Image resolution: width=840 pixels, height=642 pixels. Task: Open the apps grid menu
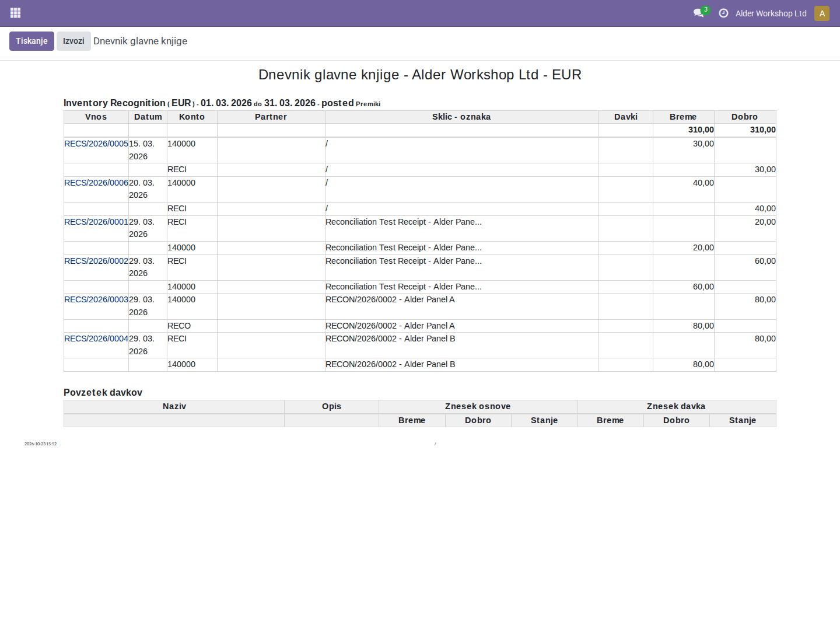[16, 13]
